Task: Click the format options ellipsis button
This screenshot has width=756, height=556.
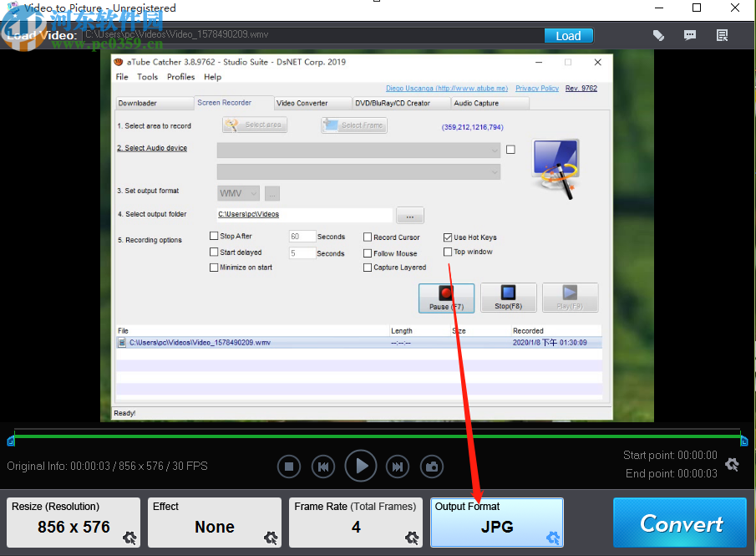Action: click(x=272, y=193)
